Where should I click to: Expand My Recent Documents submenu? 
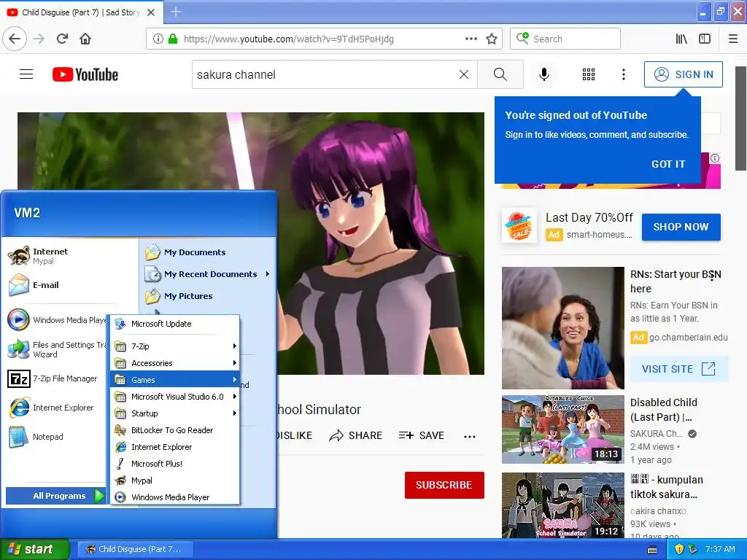pos(208,274)
